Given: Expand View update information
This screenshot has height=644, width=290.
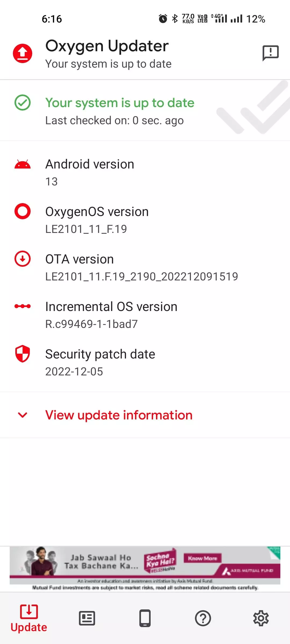Looking at the screenshot, I should [x=119, y=415].
